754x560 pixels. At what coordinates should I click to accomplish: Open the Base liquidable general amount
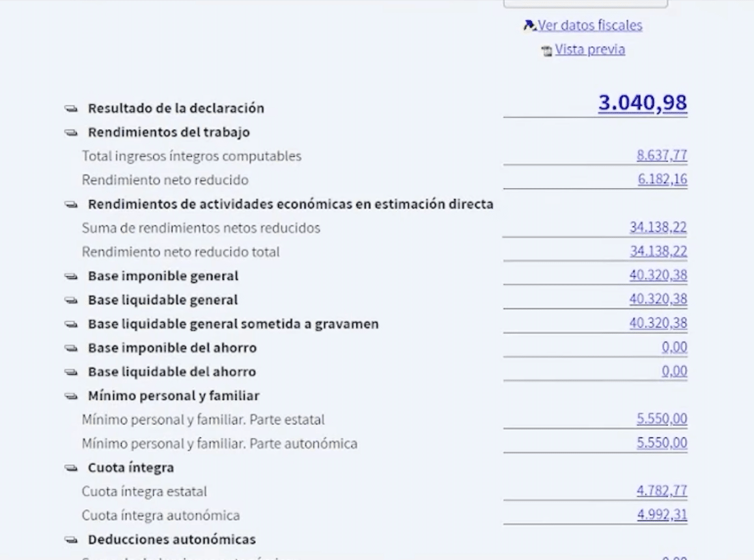pyautogui.click(x=658, y=300)
